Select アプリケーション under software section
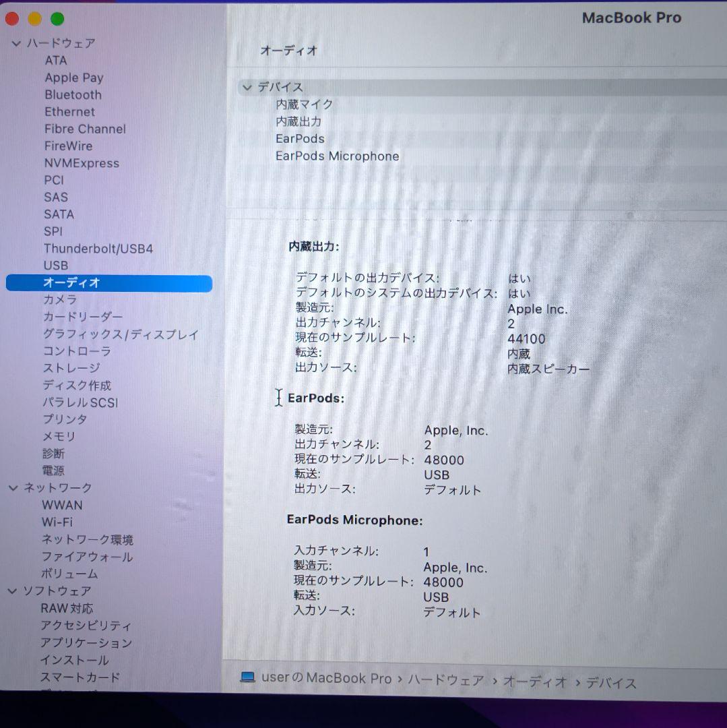 tap(86, 643)
